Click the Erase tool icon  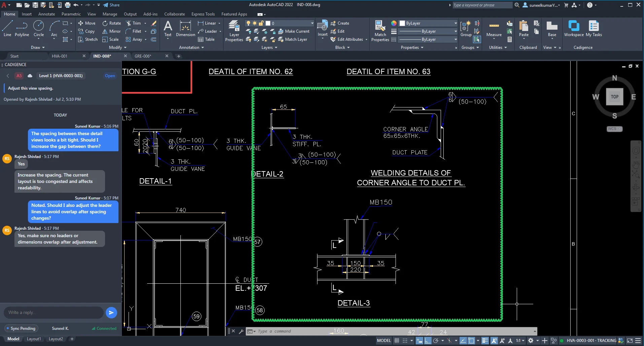click(x=154, y=23)
